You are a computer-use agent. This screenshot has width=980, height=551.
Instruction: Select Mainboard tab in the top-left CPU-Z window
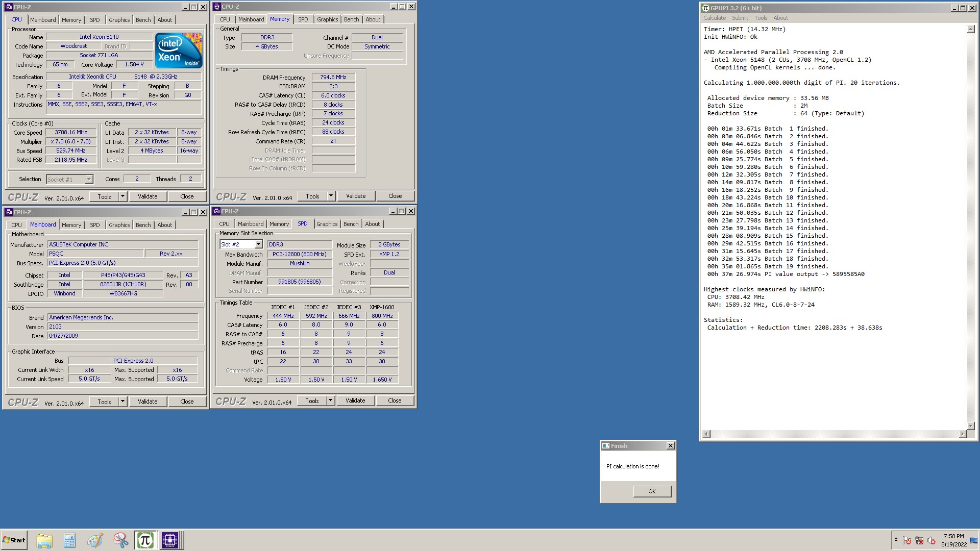[x=43, y=20]
